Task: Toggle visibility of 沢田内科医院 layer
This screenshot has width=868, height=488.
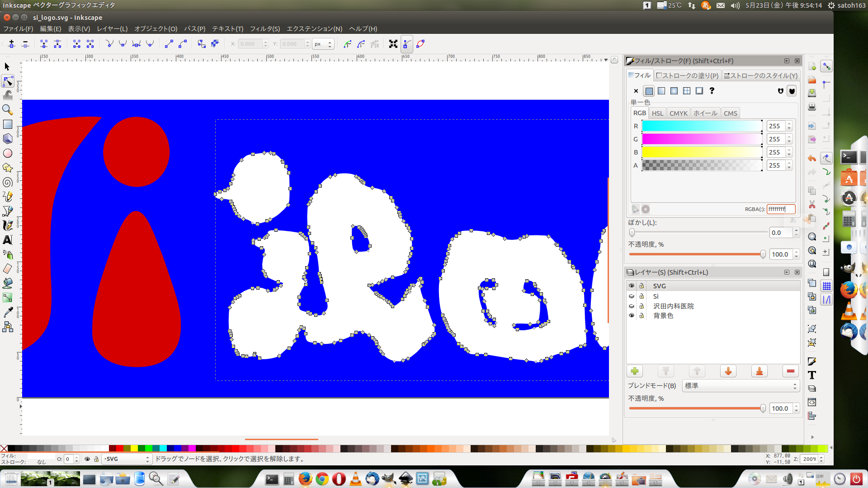Action: 632,306
